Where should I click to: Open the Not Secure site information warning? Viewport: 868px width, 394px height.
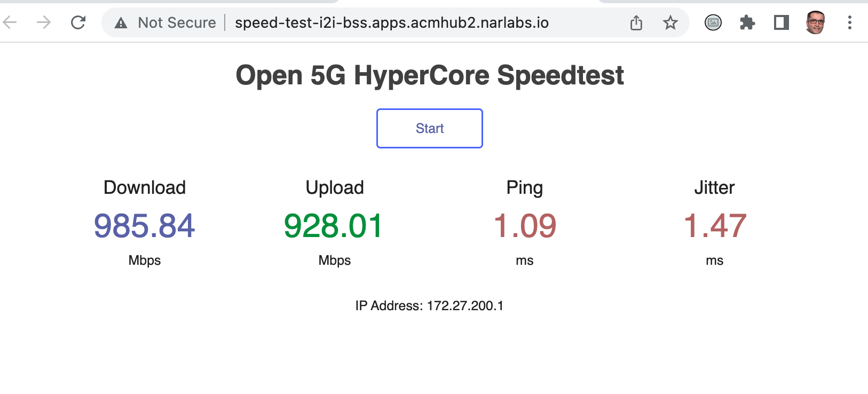(x=165, y=22)
